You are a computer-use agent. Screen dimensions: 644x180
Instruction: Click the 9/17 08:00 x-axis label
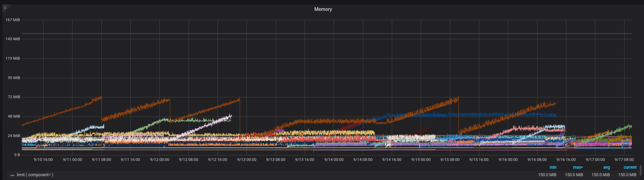pos(624,160)
